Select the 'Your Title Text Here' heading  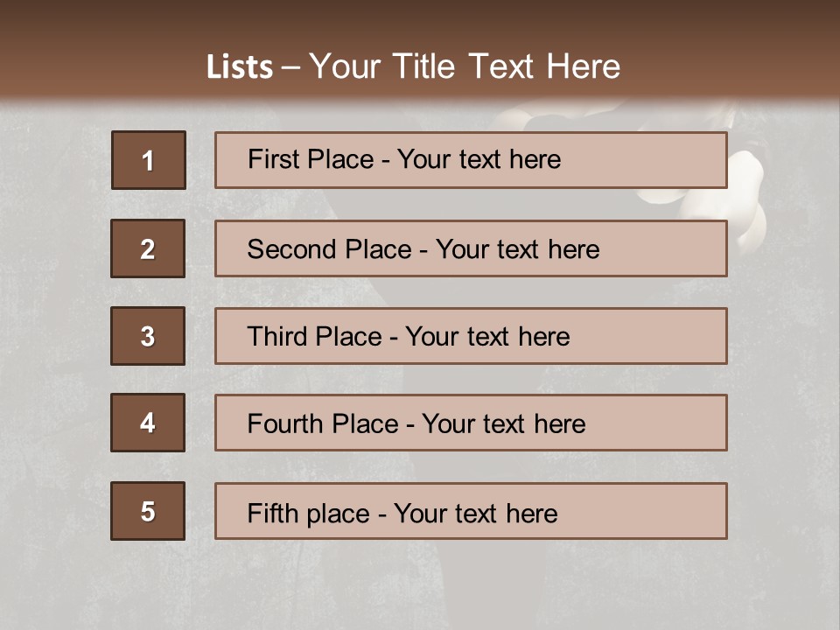[465, 66]
